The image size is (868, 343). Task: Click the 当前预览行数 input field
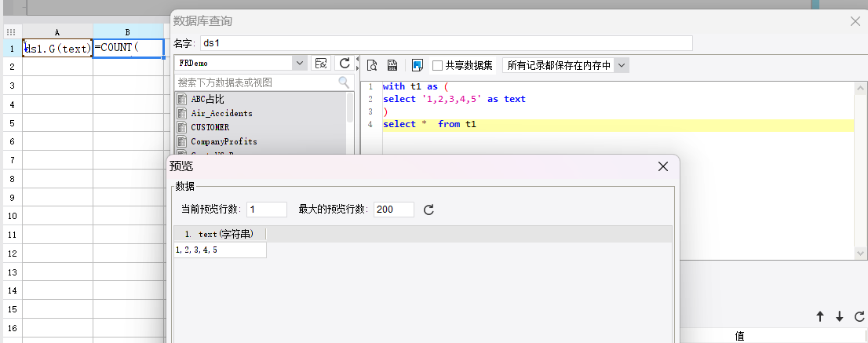pos(267,209)
